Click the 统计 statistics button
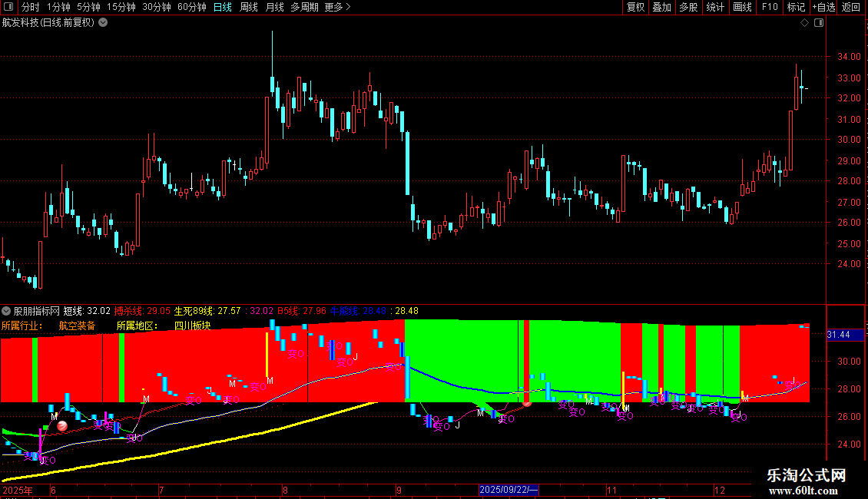This screenshot has height=499, width=868. 715,7
